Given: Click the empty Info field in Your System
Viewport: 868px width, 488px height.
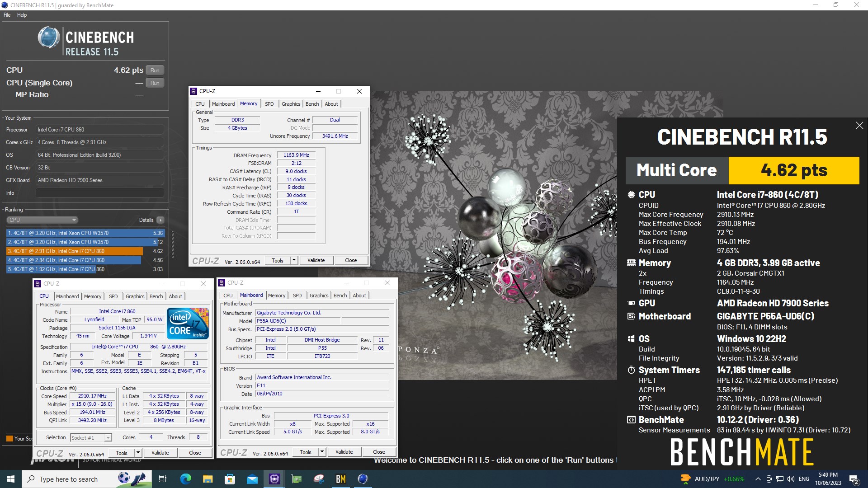Looking at the screenshot, I should point(100,193).
